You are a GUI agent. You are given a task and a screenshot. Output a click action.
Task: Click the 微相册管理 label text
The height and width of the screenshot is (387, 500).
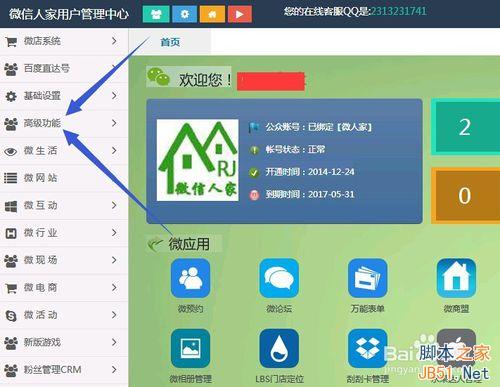coord(190,379)
